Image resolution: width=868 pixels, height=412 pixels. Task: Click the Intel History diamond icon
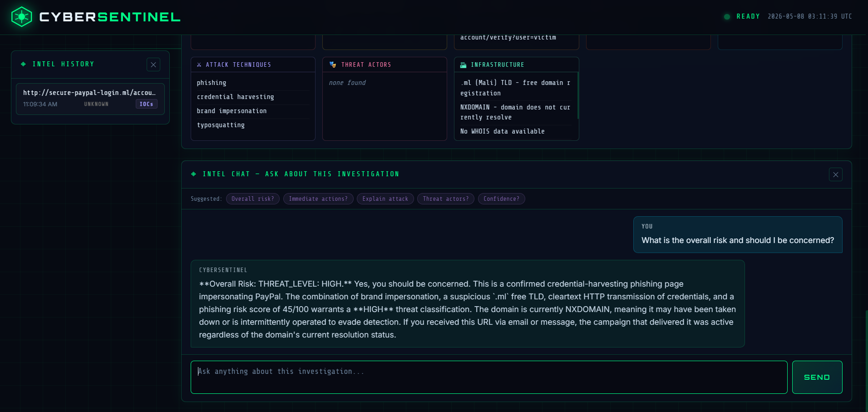tap(24, 64)
